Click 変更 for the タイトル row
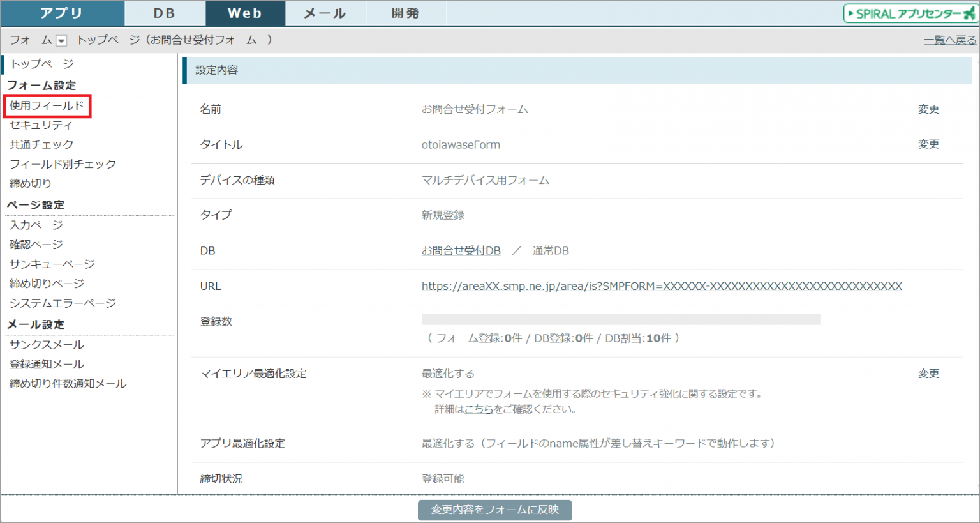The image size is (980, 523). pyautogui.click(x=928, y=144)
